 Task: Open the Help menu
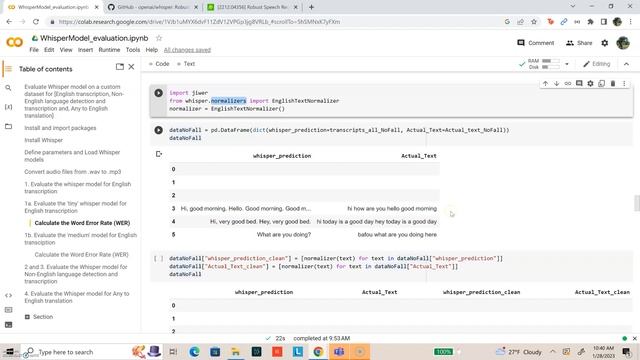coord(151,50)
